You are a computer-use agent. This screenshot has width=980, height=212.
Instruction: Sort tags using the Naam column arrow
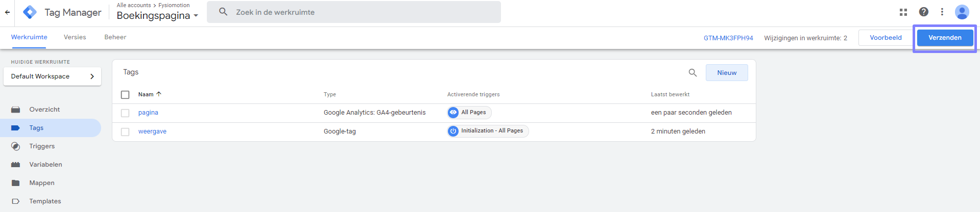[159, 94]
